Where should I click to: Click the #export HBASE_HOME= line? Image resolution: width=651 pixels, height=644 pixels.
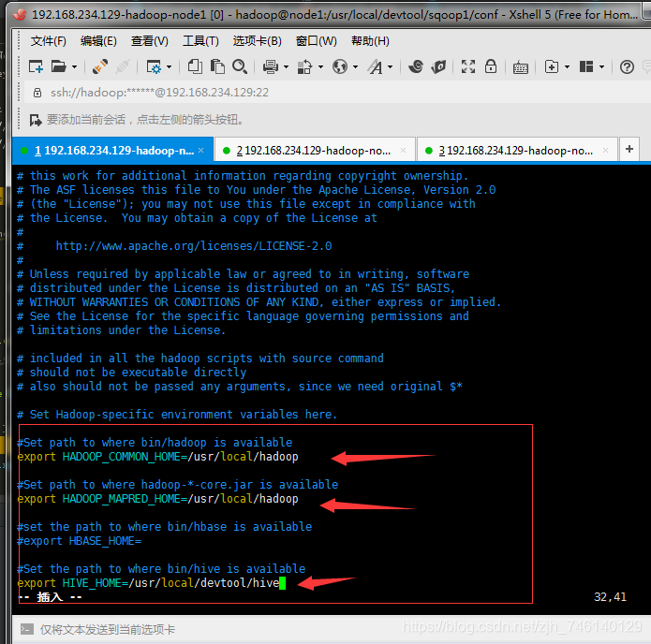coord(80,541)
